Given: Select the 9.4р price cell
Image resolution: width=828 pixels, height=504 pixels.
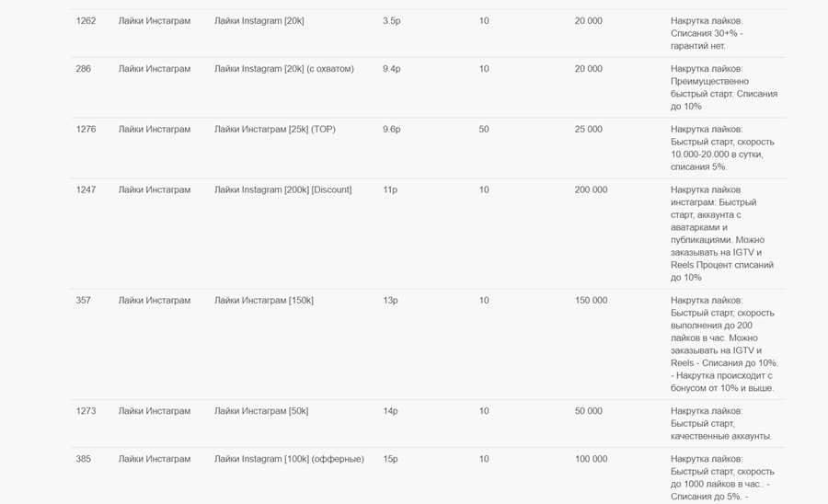Looking at the screenshot, I should 391,69.
